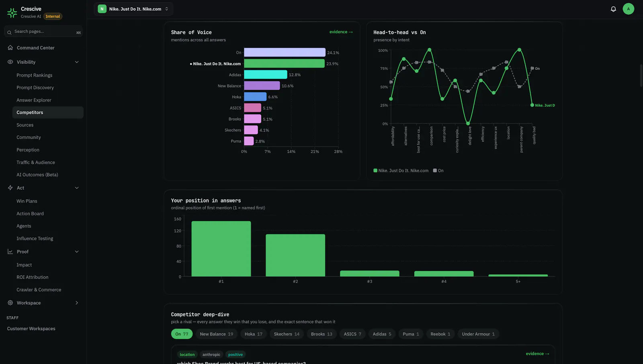
Task: Select the Under Armour 1 chip
Action: point(478,334)
